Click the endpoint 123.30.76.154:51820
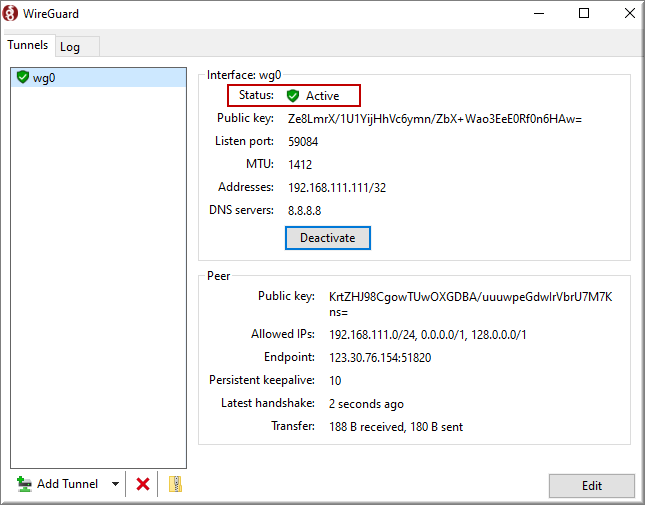 pos(380,358)
